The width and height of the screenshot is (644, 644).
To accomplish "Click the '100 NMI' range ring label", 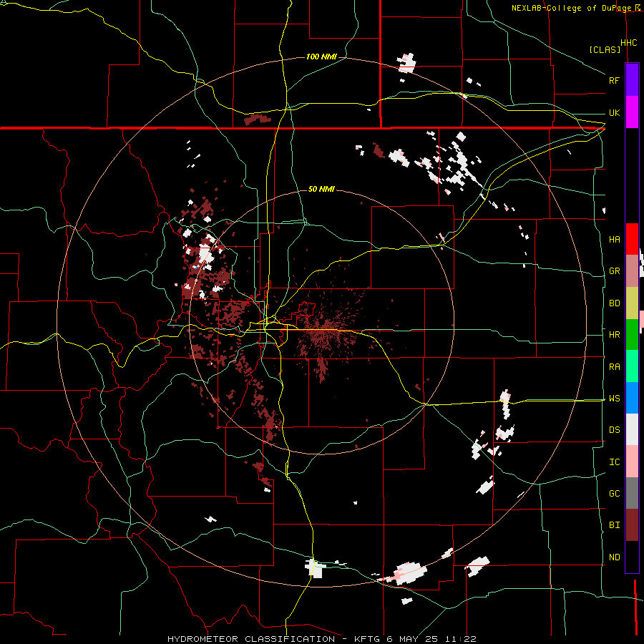I will click(321, 57).
